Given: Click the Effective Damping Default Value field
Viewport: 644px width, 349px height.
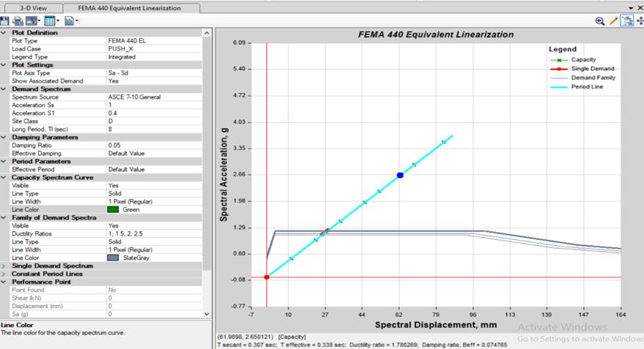Looking at the screenshot, I should pyautogui.click(x=154, y=154).
